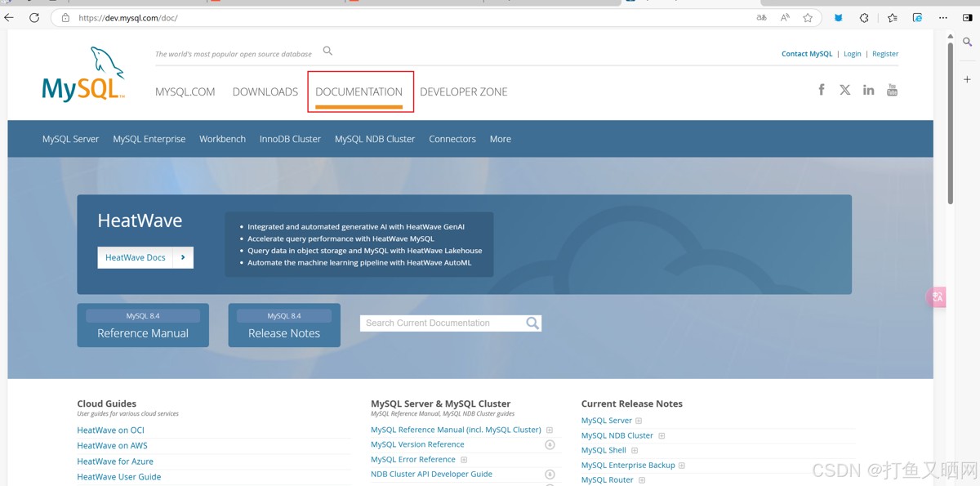
Task: Click the read aloud icon in address bar
Action: [x=785, y=17]
